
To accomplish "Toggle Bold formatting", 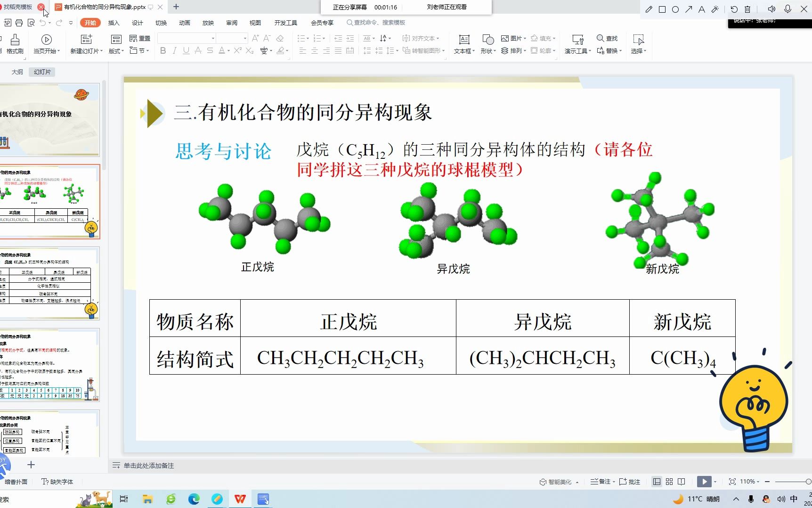I will click(x=163, y=50).
